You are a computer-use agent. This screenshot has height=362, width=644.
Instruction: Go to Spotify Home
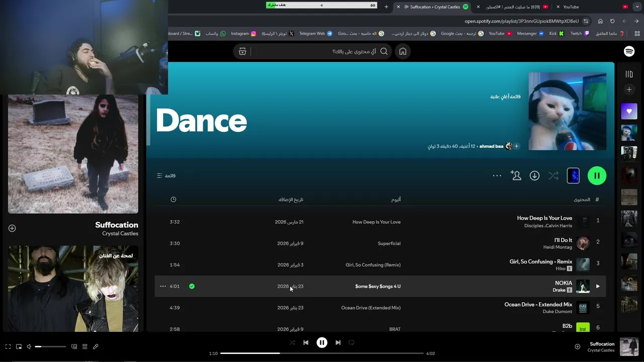pyautogui.click(x=403, y=51)
